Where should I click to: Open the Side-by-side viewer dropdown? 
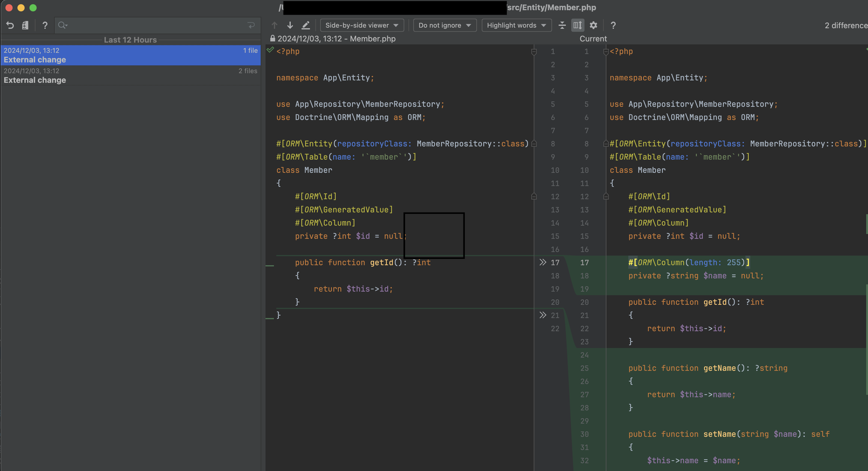[x=362, y=25]
